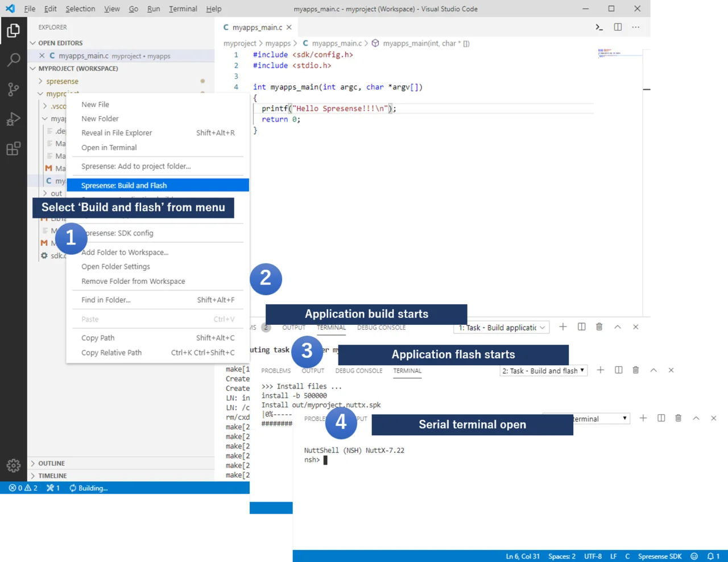The image size is (728, 562).
Task: Open the Extensions view
Action: pyautogui.click(x=13, y=148)
